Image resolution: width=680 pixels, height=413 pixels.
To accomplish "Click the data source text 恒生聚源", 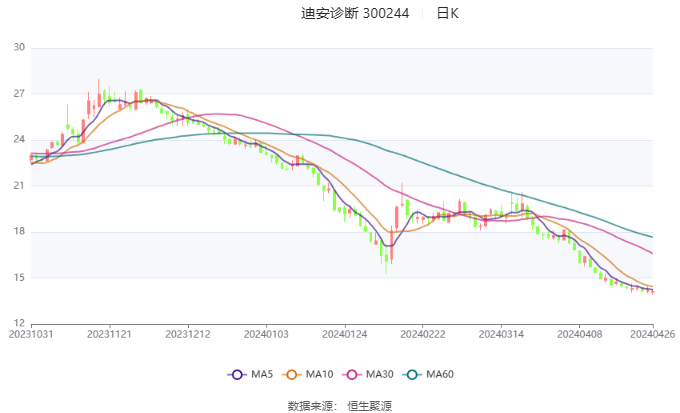I will [369, 406].
